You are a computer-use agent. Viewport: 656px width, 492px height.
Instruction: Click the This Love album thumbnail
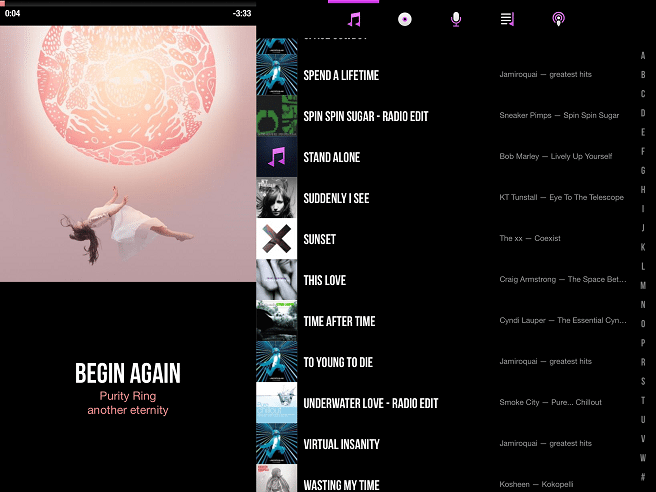click(x=277, y=280)
